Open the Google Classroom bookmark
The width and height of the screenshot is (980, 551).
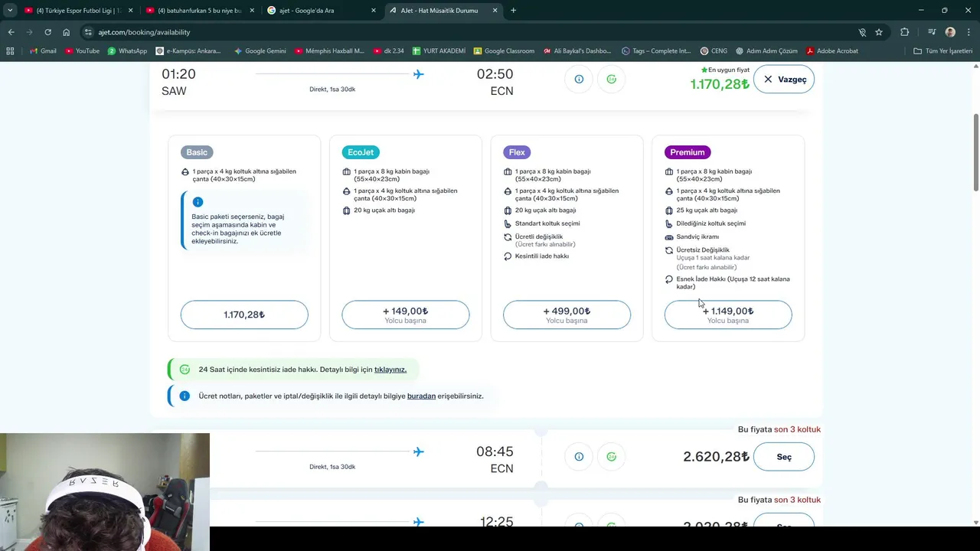pos(504,51)
